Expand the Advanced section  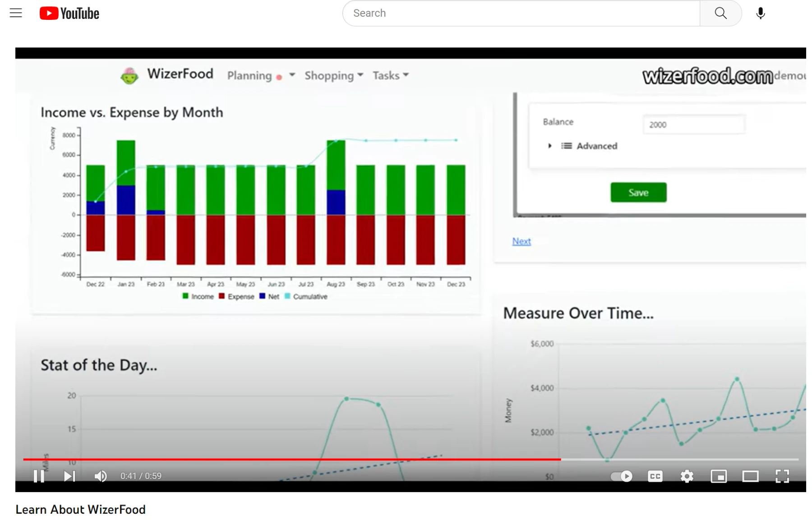pos(589,146)
